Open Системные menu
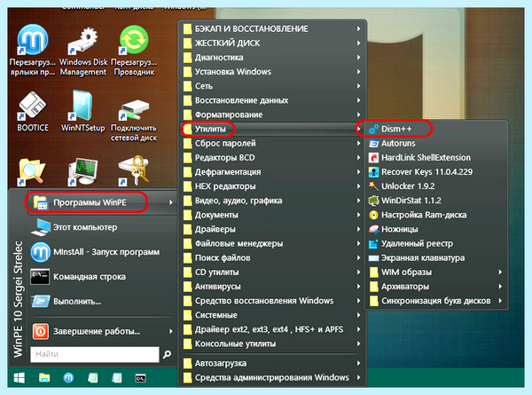This screenshot has width=532, height=395. (x=272, y=315)
